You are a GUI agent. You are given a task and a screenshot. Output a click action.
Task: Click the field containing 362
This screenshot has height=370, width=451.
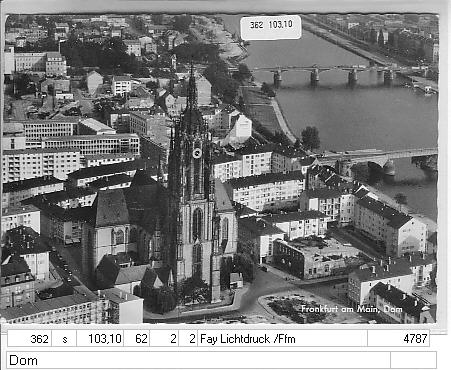(x=29, y=339)
